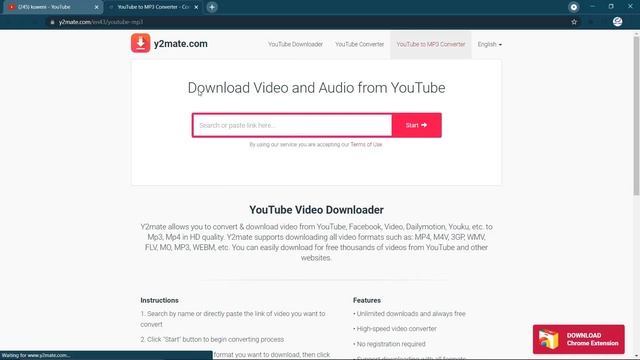The height and width of the screenshot is (360, 640).
Task: Open the y2mate.com home link
Action: coord(180,44)
